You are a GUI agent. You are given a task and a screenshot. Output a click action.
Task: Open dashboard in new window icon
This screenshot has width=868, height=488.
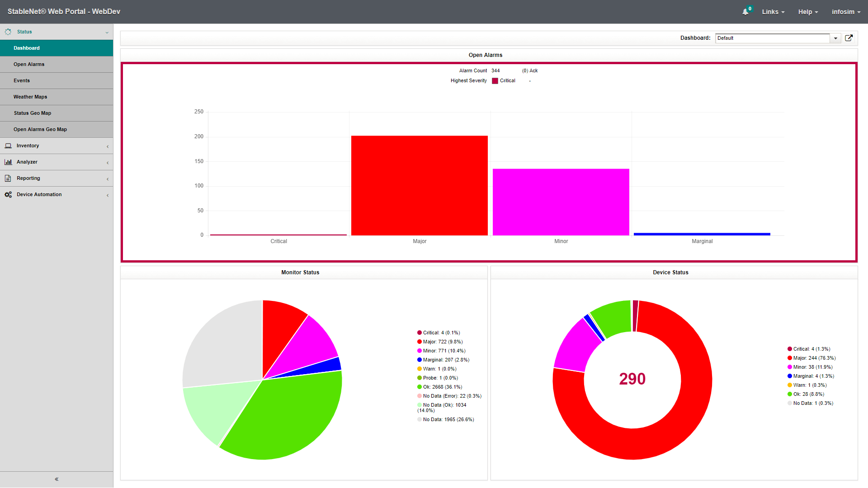[849, 38]
